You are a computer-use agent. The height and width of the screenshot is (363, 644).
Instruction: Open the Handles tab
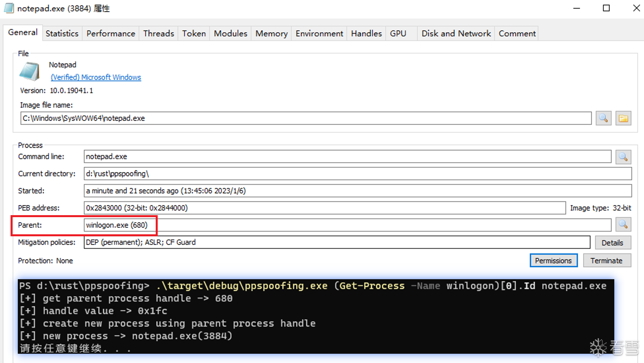[x=366, y=34]
